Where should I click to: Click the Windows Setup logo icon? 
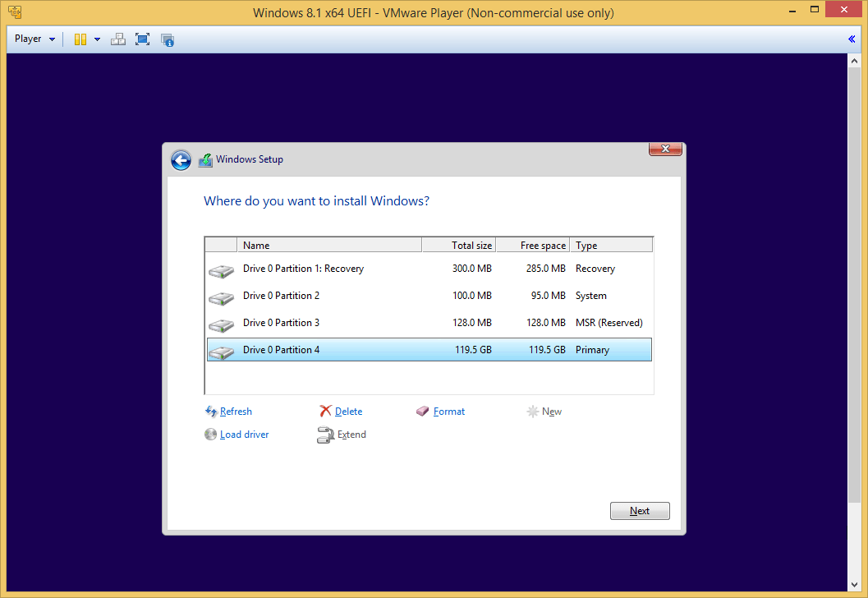pos(204,159)
